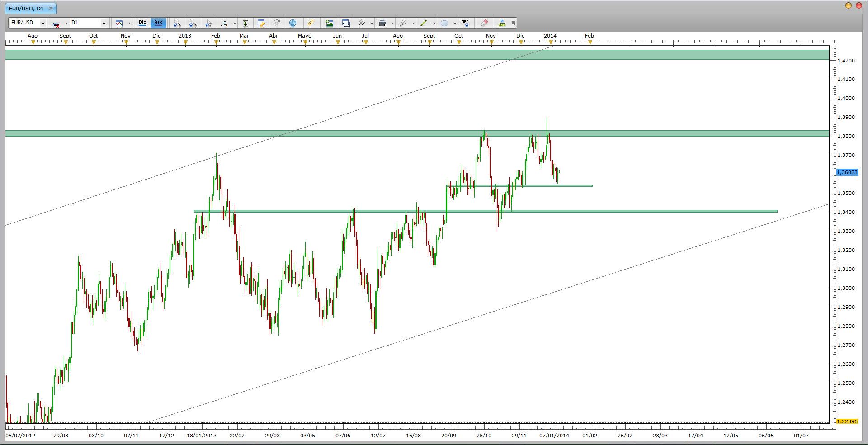Select the pitchfork drawing tool
Screen dimensions: 868x445
362,23
